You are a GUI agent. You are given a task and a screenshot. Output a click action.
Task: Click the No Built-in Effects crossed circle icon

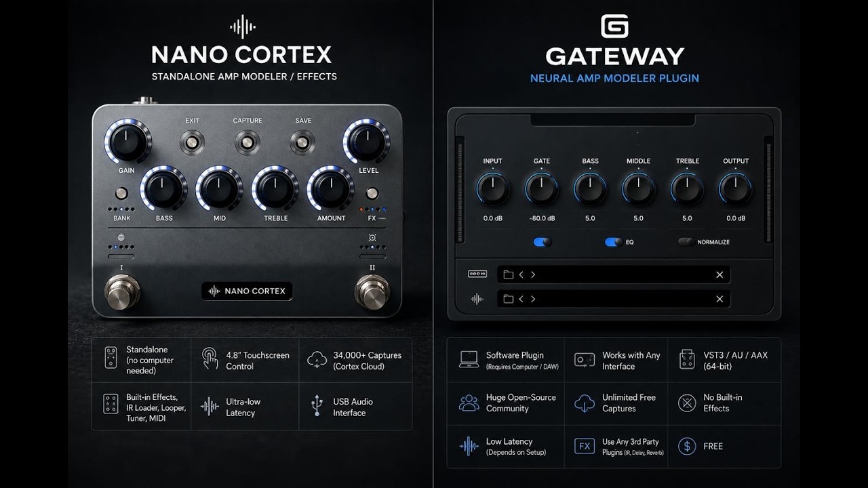pos(687,403)
